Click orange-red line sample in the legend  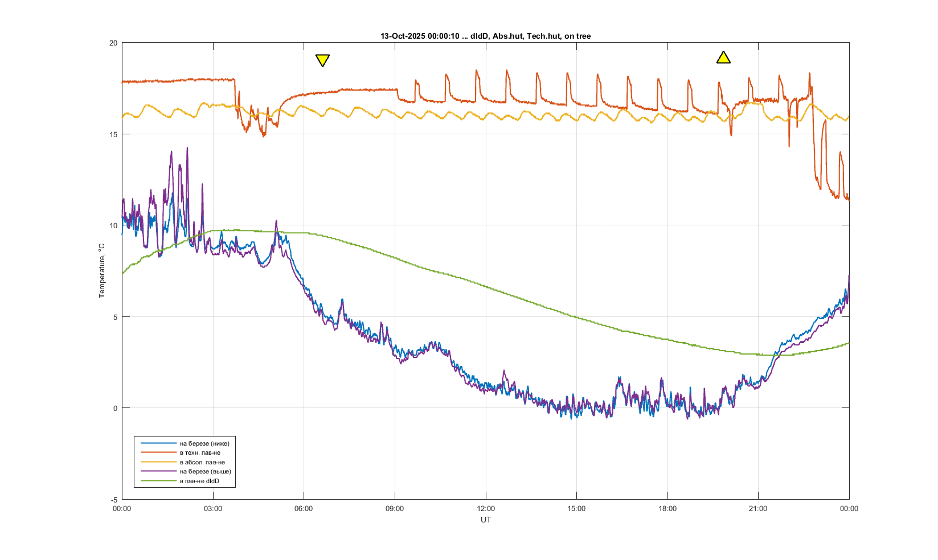coord(158,453)
